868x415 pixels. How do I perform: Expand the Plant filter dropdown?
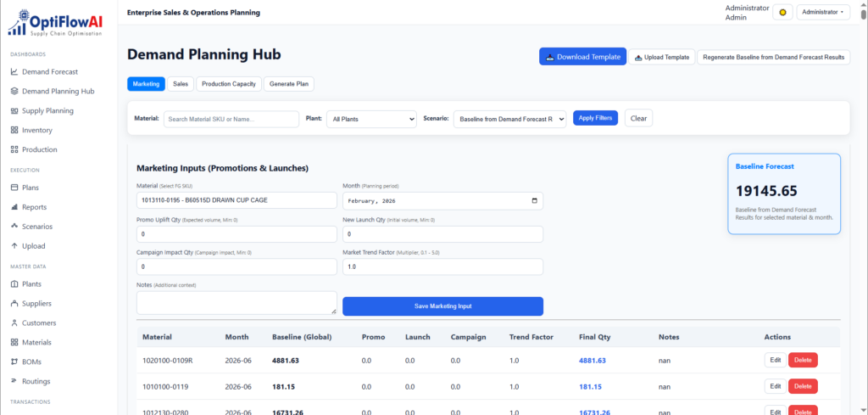pos(371,119)
